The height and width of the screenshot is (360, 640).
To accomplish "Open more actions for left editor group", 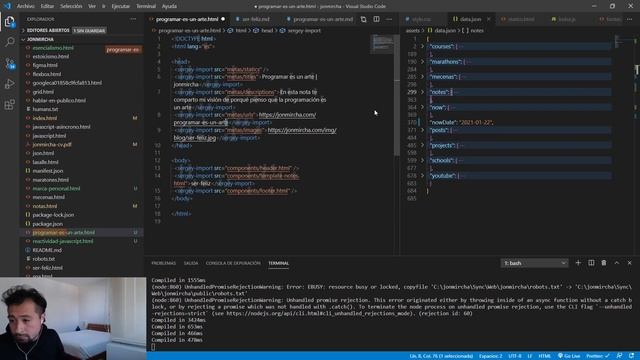I will [389, 19].
